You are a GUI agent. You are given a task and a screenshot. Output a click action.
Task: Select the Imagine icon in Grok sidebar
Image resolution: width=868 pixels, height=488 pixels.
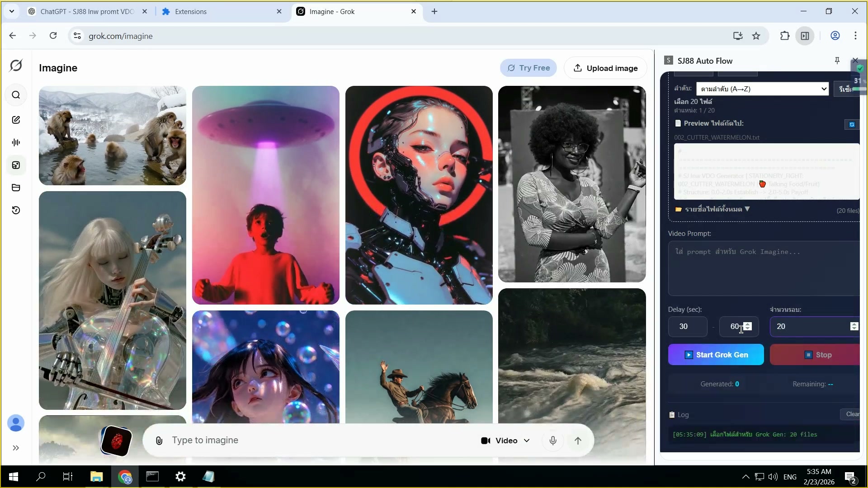(16, 165)
